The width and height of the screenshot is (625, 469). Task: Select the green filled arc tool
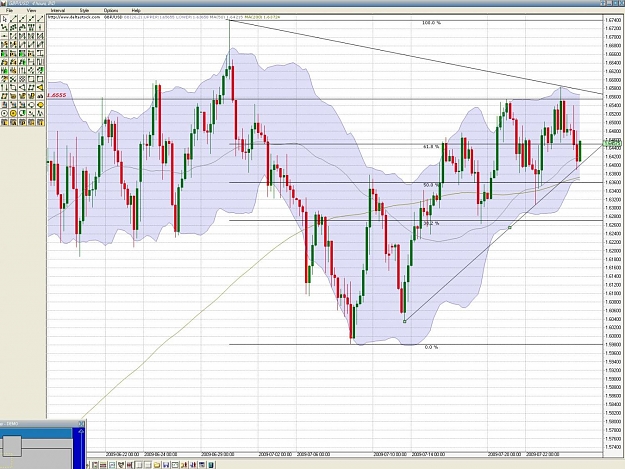(x=22, y=113)
